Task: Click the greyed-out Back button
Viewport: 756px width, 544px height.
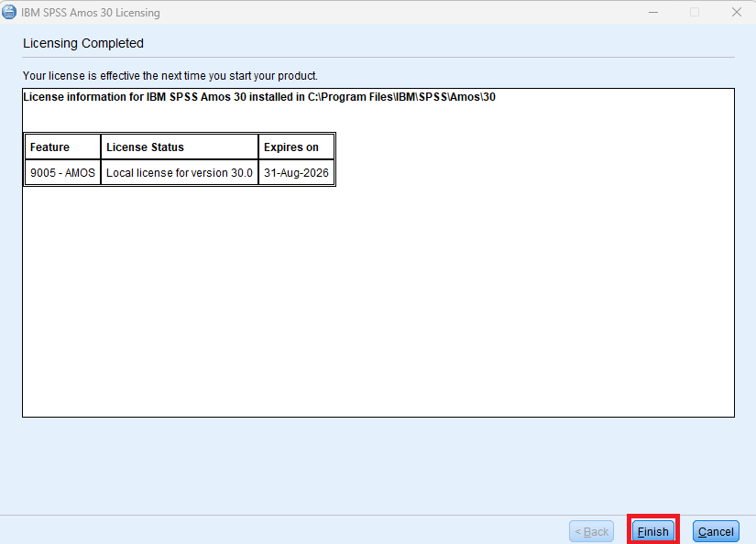Action: point(591,531)
